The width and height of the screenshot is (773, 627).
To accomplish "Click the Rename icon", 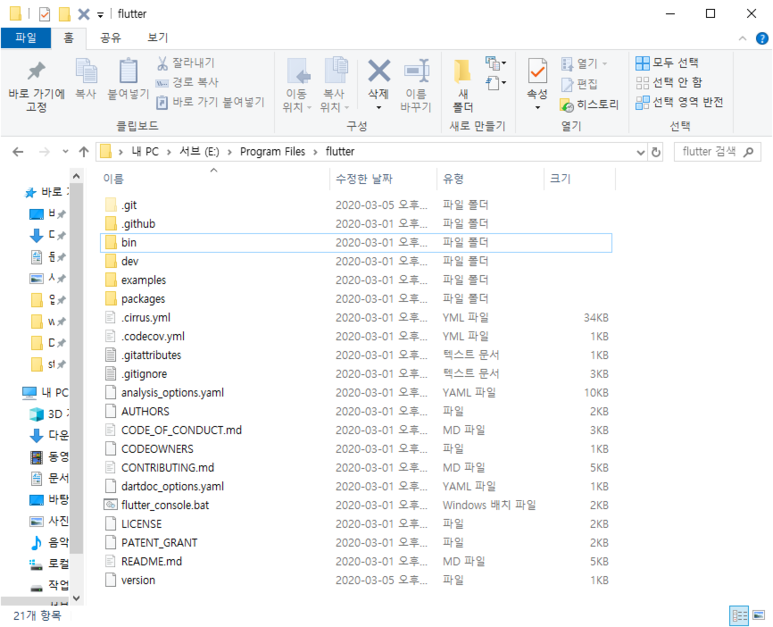I will click(x=417, y=71).
